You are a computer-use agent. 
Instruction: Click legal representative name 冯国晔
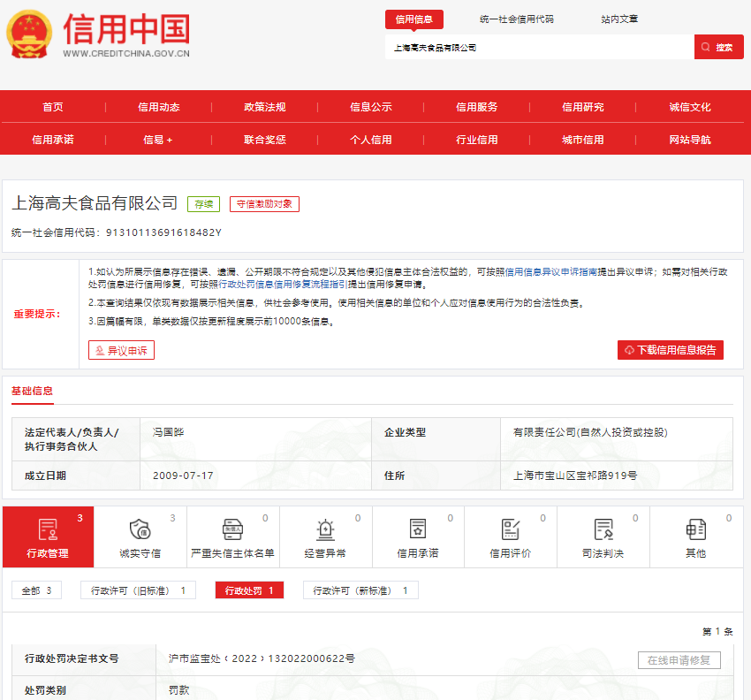point(168,432)
